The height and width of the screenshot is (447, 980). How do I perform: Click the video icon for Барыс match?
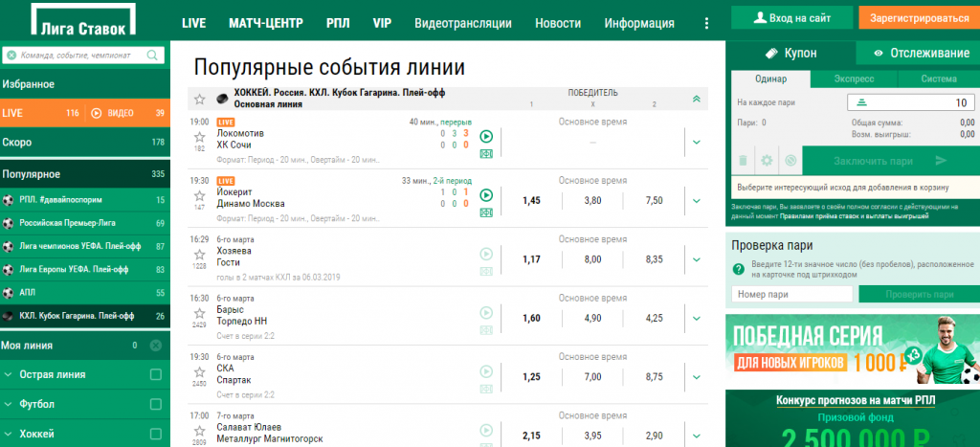486,313
